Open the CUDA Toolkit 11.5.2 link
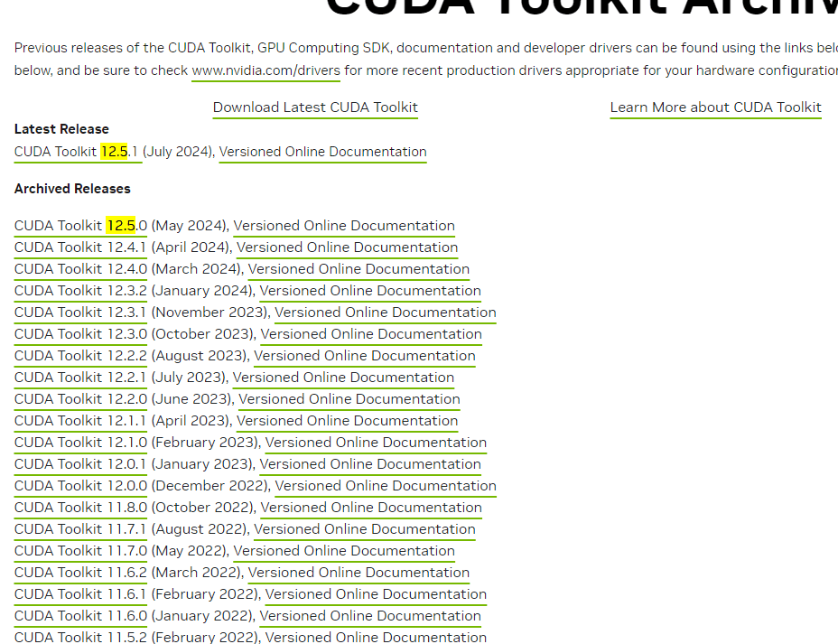Screen dimensions: 838x644 pyautogui.click(x=80, y=637)
